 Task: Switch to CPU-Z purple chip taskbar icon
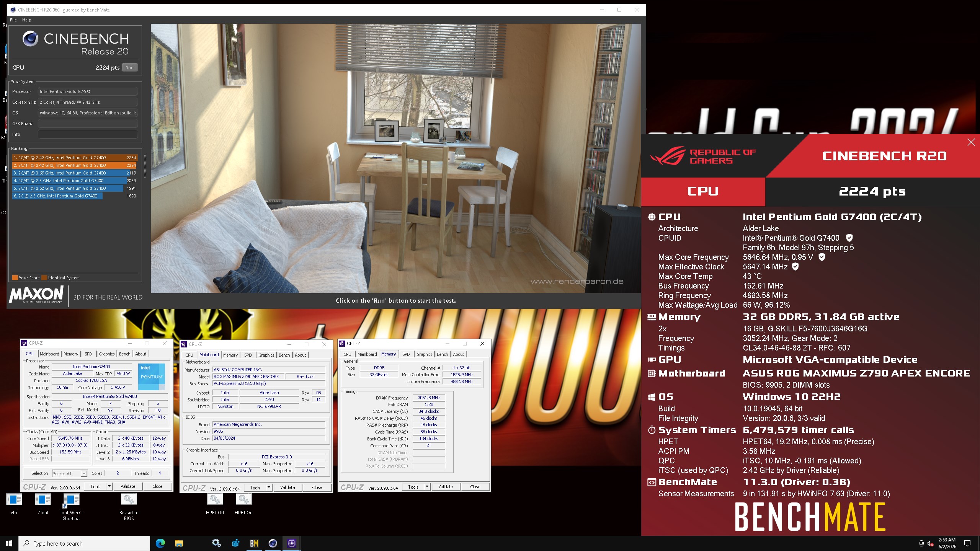[292, 543]
